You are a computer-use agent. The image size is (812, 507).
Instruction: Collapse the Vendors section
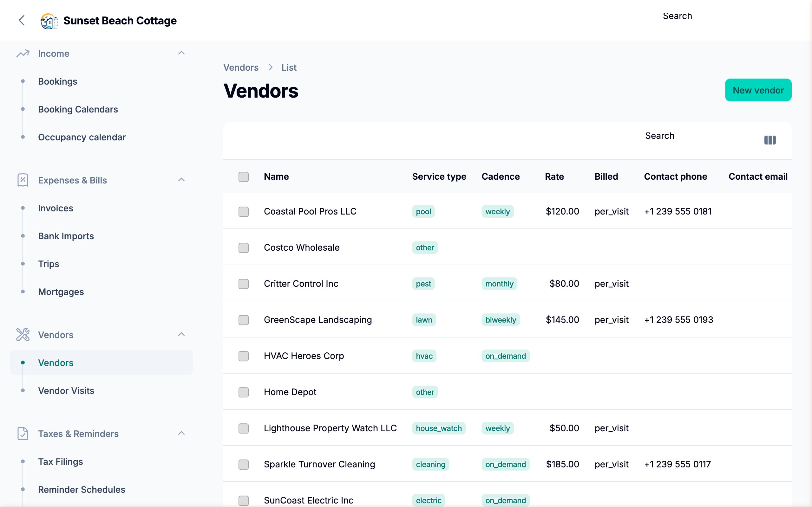(x=181, y=334)
